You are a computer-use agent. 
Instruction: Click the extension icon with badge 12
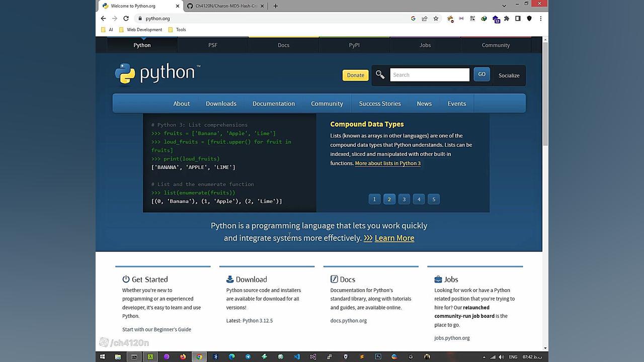click(x=496, y=19)
